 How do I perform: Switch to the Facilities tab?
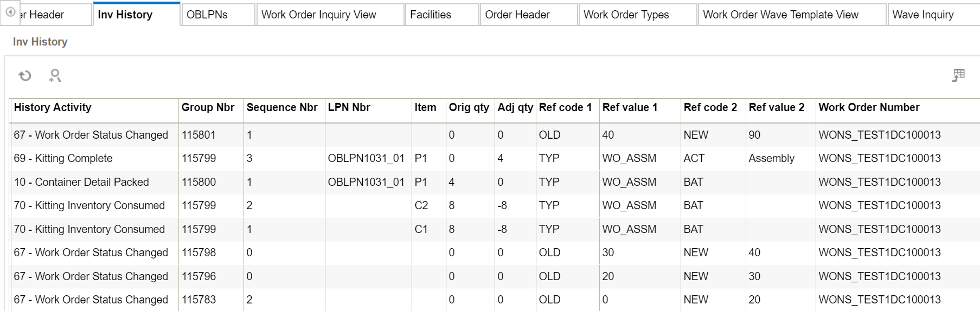click(442, 15)
